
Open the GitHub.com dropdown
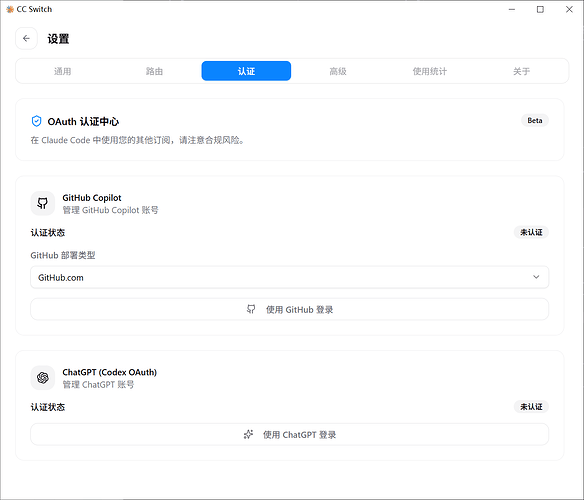(289, 277)
